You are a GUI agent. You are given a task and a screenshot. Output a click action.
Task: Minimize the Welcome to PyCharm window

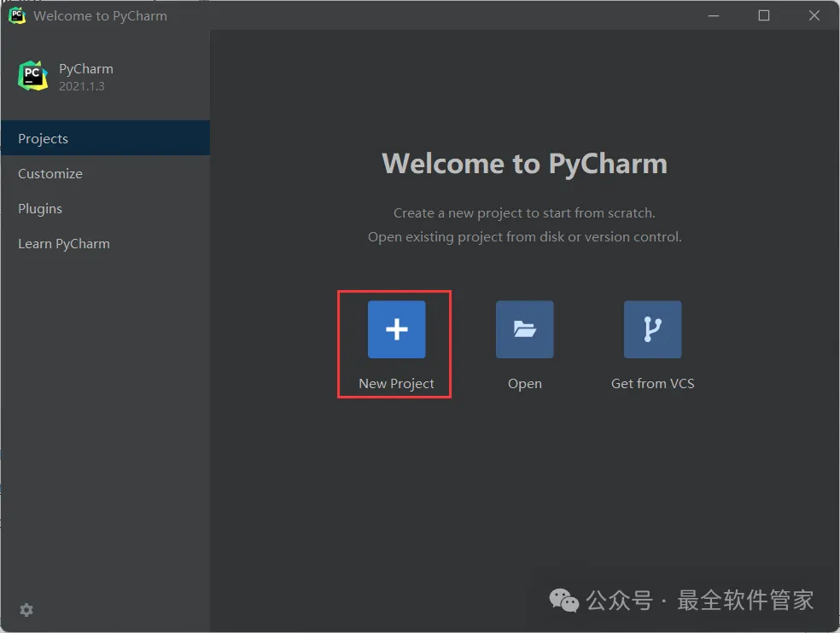point(714,15)
